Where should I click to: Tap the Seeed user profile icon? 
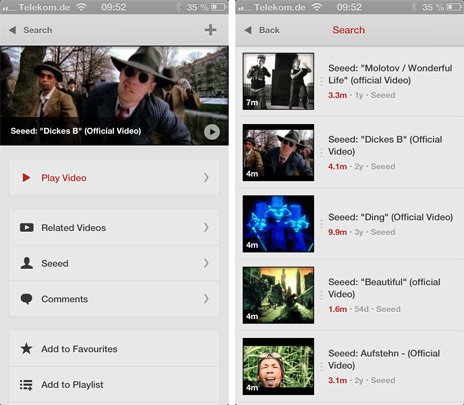point(27,263)
